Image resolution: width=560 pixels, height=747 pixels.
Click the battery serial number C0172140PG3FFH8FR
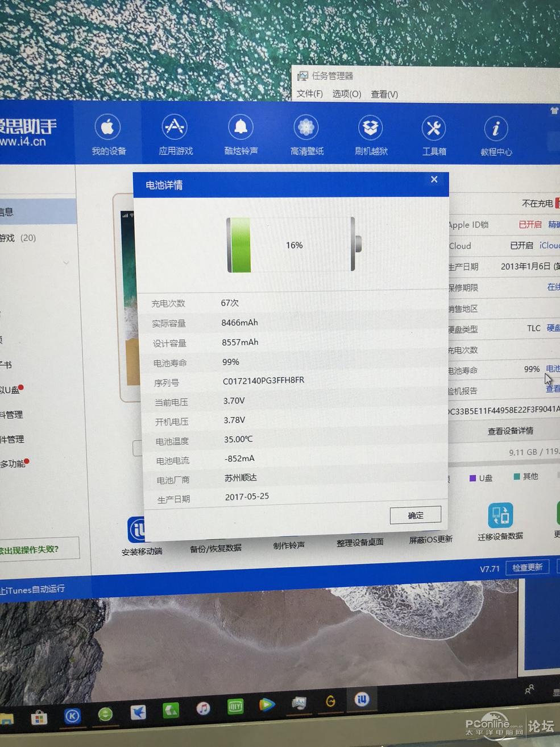(263, 381)
